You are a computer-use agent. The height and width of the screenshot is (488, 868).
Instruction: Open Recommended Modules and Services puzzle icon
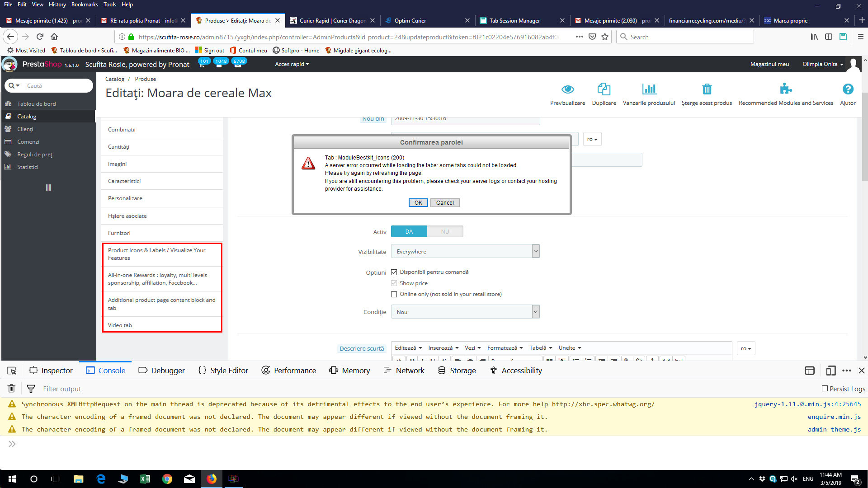click(786, 89)
